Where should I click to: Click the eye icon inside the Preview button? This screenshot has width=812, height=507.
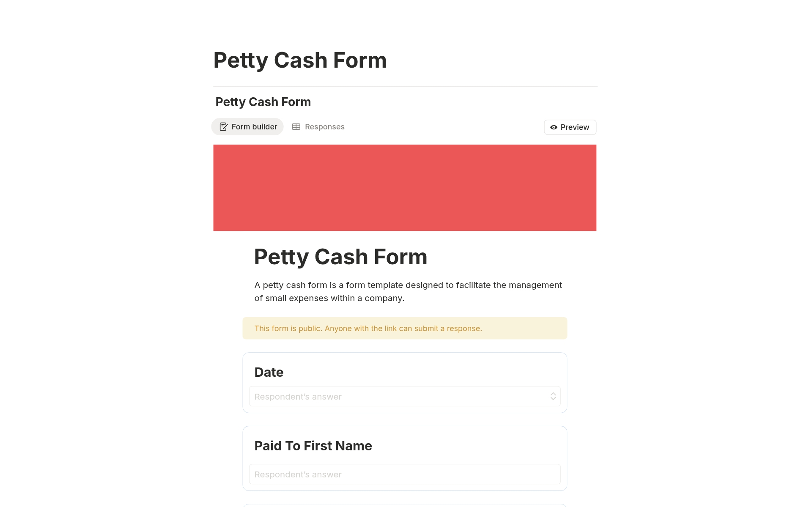(554, 127)
